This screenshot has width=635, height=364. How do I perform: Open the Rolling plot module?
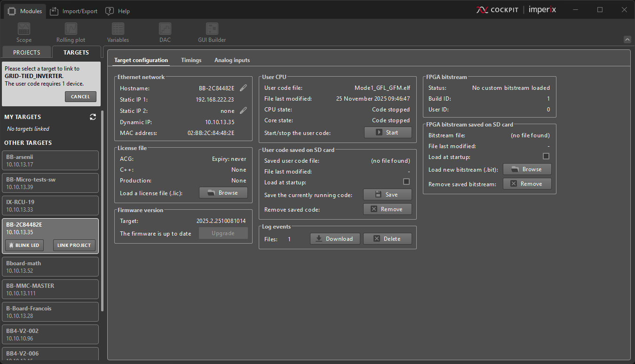71,32
